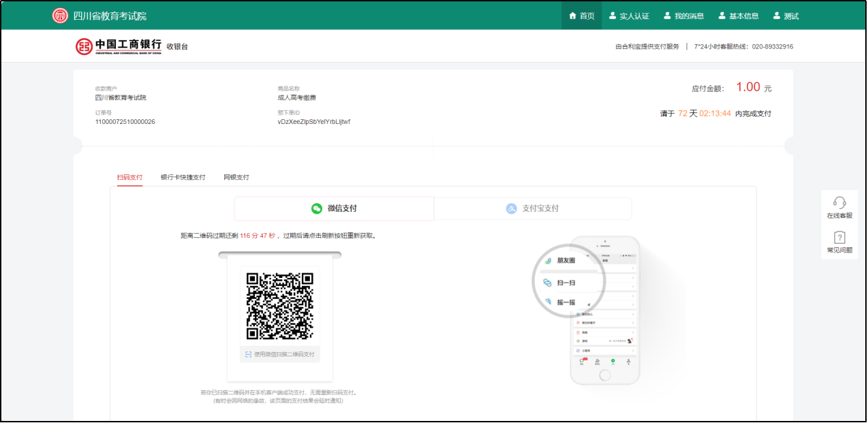Click 由合利宝提供支付服务 text
This screenshot has height=423, width=868.
pyautogui.click(x=647, y=47)
